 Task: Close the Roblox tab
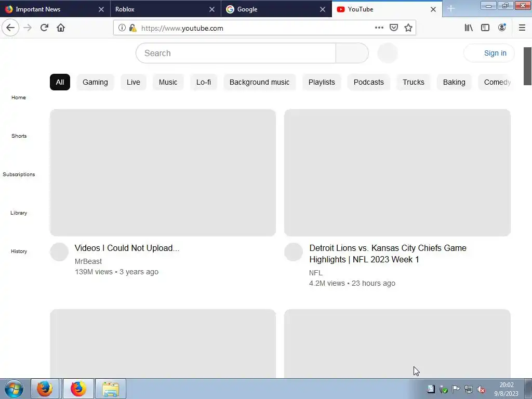point(212,9)
